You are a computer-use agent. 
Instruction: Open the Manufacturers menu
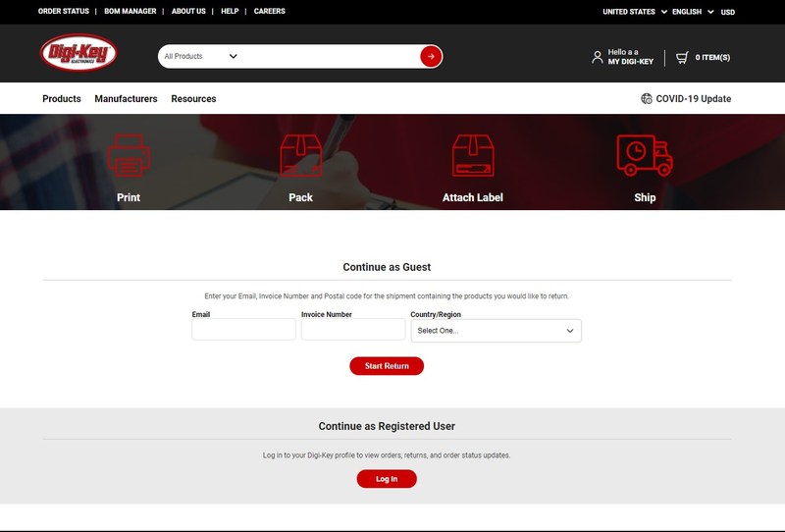pos(126,99)
